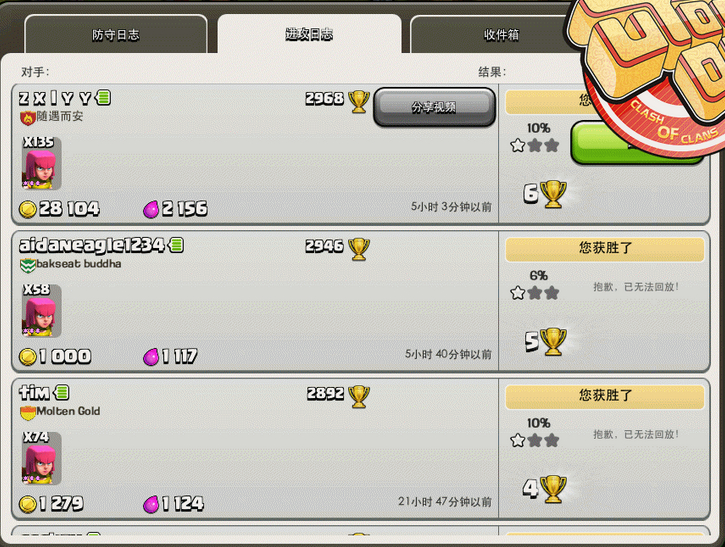The width and height of the screenshot is (725, 547).
Task: Open the 随遇而安 clan badge
Action: point(27,118)
